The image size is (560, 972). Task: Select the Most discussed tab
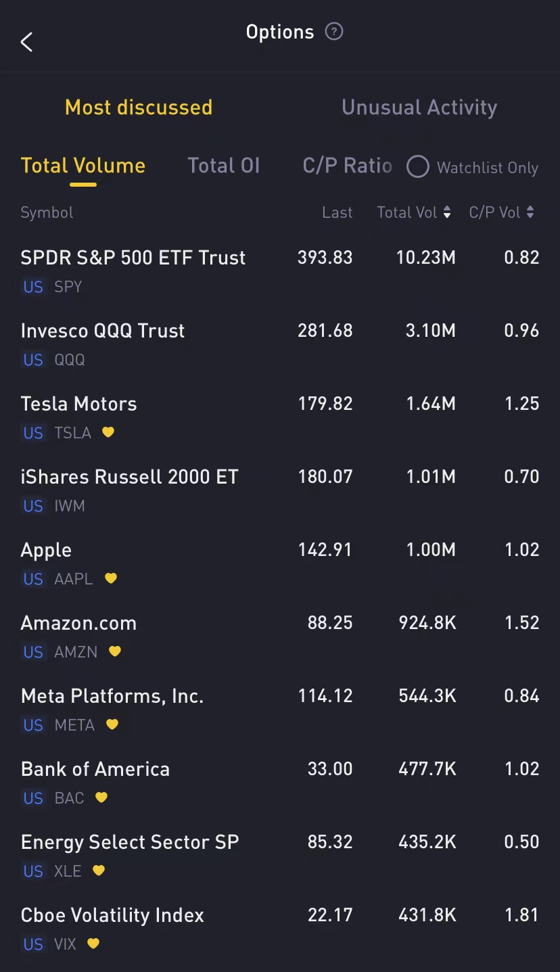[x=139, y=108]
